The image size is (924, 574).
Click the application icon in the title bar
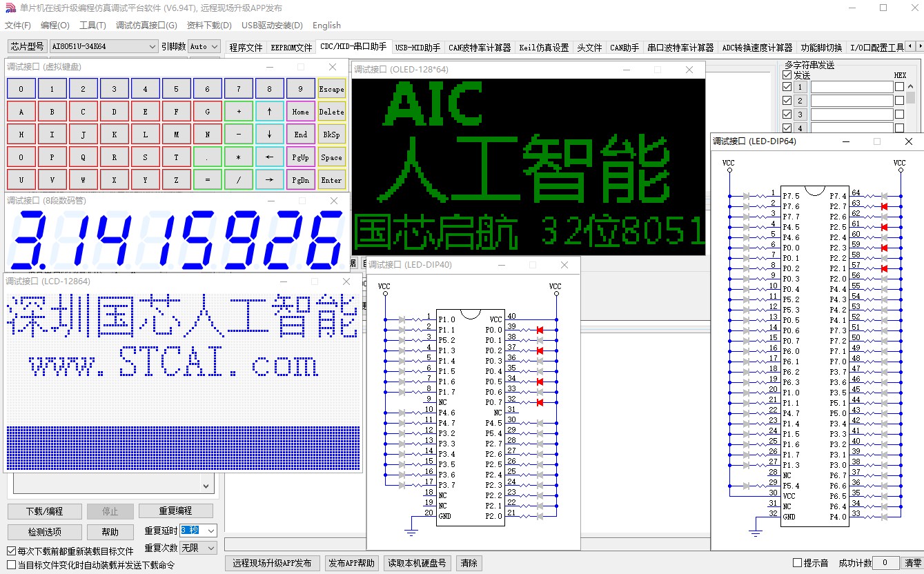pos(10,8)
